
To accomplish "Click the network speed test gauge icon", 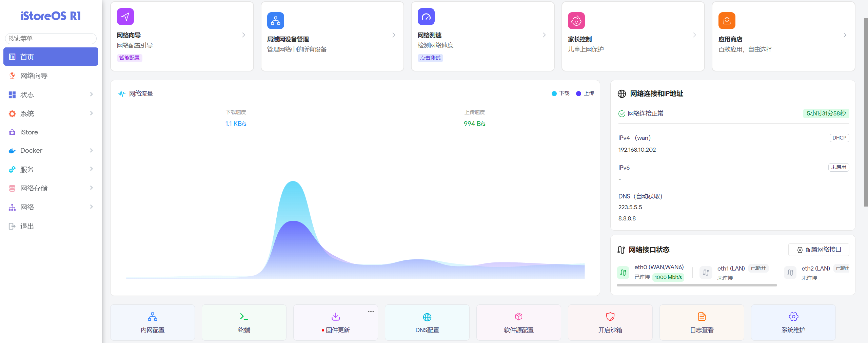I will [x=426, y=17].
